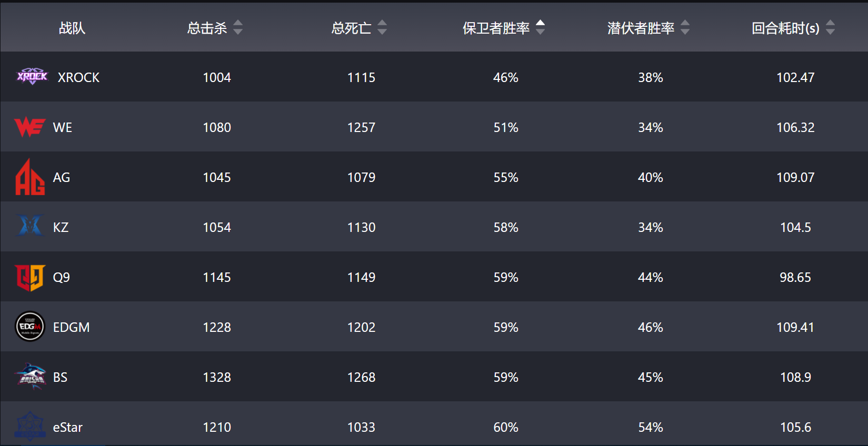Click the BS shark logo

tap(30, 377)
